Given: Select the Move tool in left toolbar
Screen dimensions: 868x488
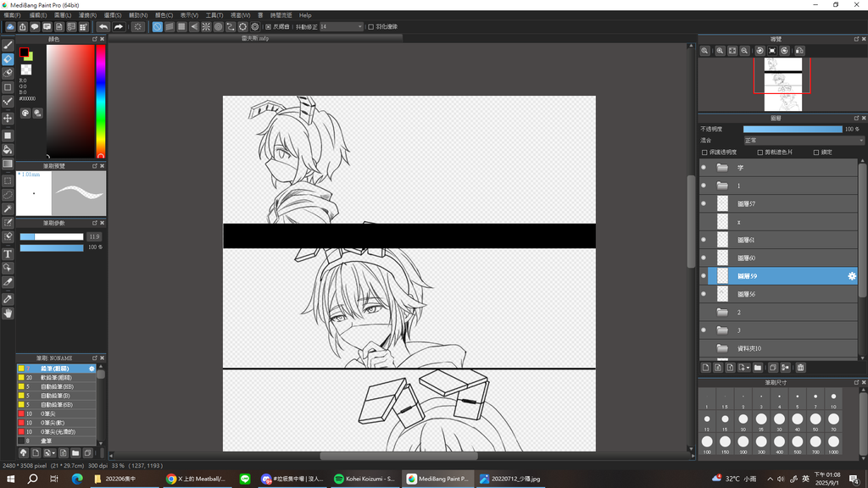Looking at the screenshot, I should (8, 119).
